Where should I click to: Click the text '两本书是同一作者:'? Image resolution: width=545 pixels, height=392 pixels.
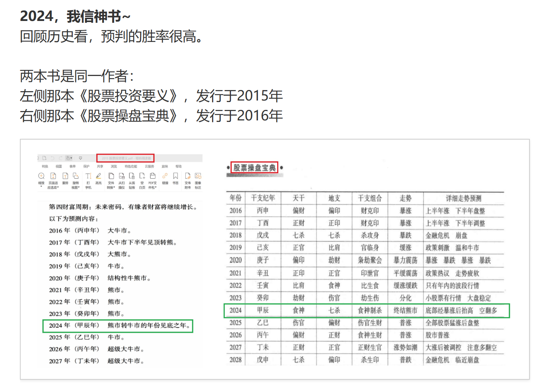(x=77, y=76)
